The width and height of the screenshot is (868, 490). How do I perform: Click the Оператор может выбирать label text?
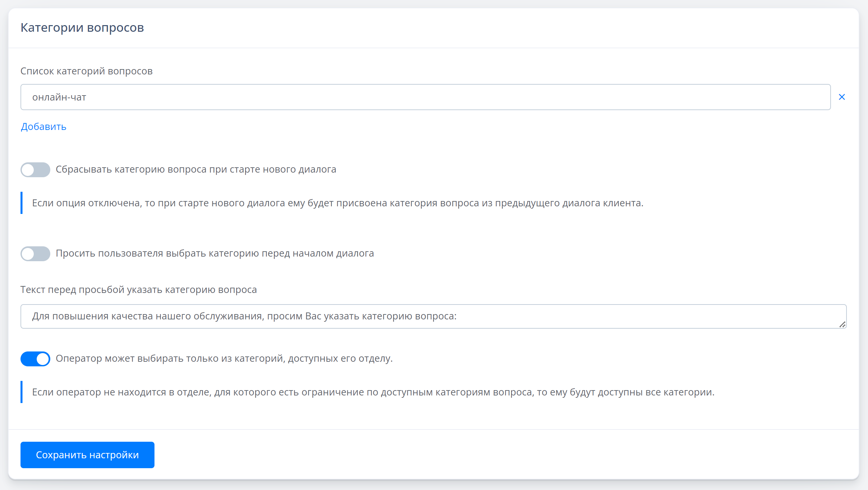(x=224, y=358)
